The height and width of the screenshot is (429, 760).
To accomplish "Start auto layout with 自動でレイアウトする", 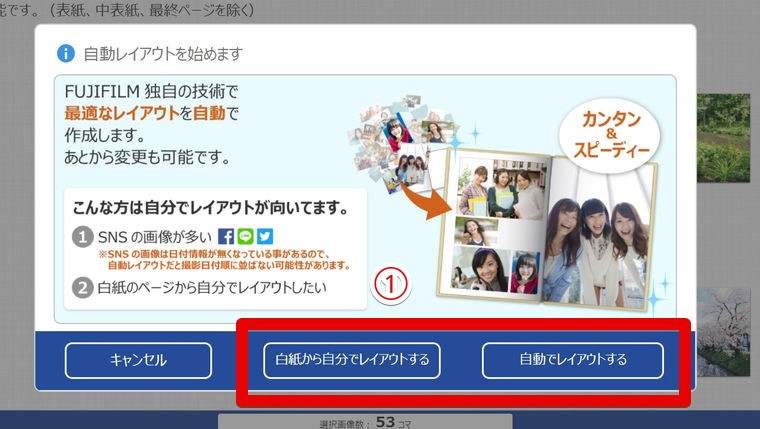I will pos(572,360).
